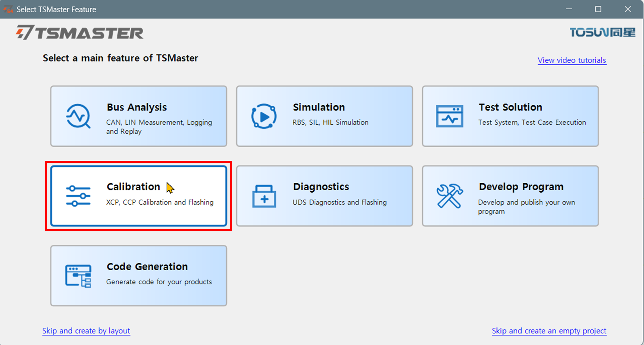Click the TOSUN brand logo
This screenshot has width=644, height=345.
coord(602,32)
